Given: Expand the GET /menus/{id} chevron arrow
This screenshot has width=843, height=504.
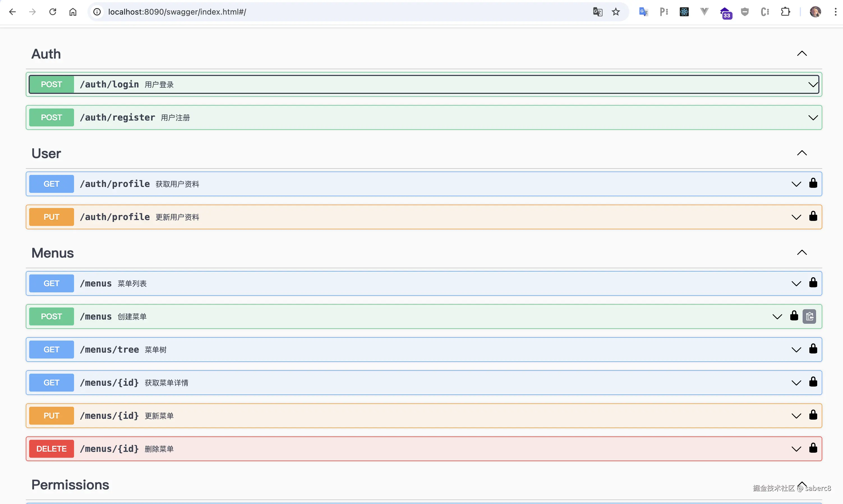Looking at the screenshot, I should pyautogui.click(x=796, y=383).
